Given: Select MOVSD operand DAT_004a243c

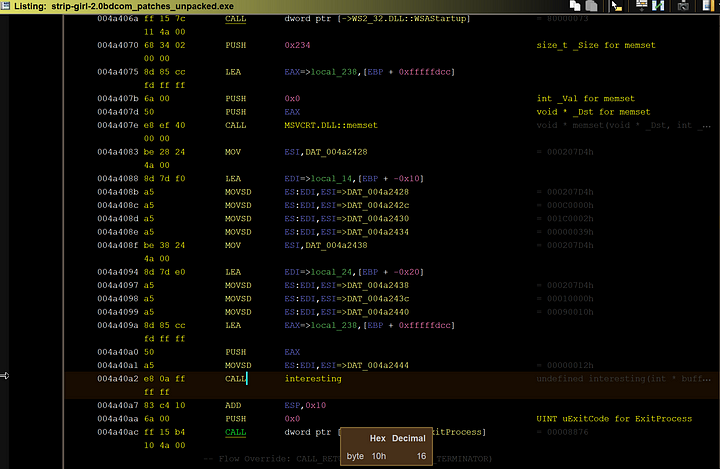Looking at the screenshot, I should (378, 298).
